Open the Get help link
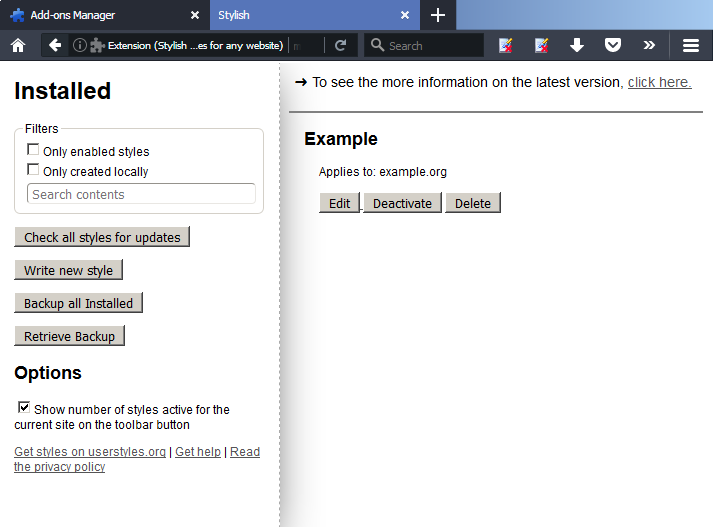The width and height of the screenshot is (713, 527). pos(198,452)
